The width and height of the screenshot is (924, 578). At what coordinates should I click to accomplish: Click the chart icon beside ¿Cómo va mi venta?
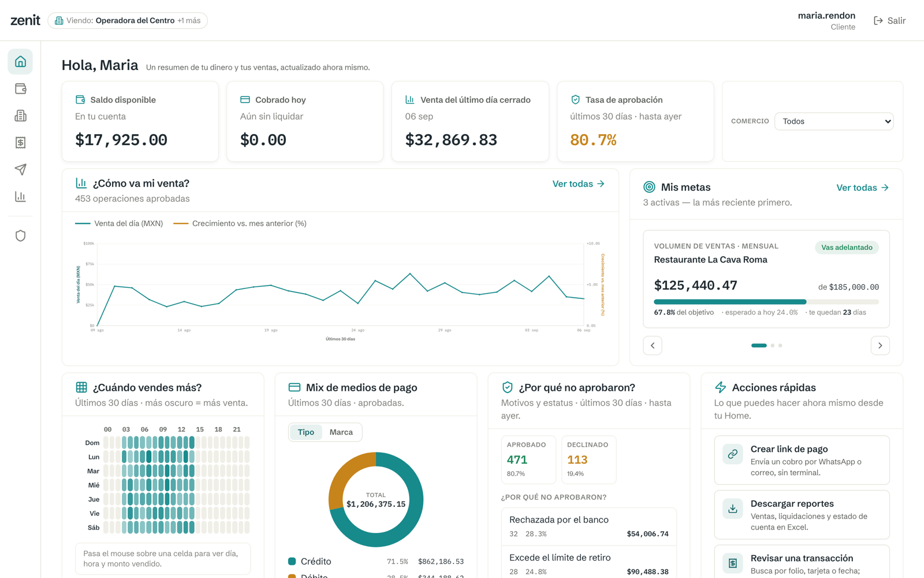pyautogui.click(x=81, y=183)
